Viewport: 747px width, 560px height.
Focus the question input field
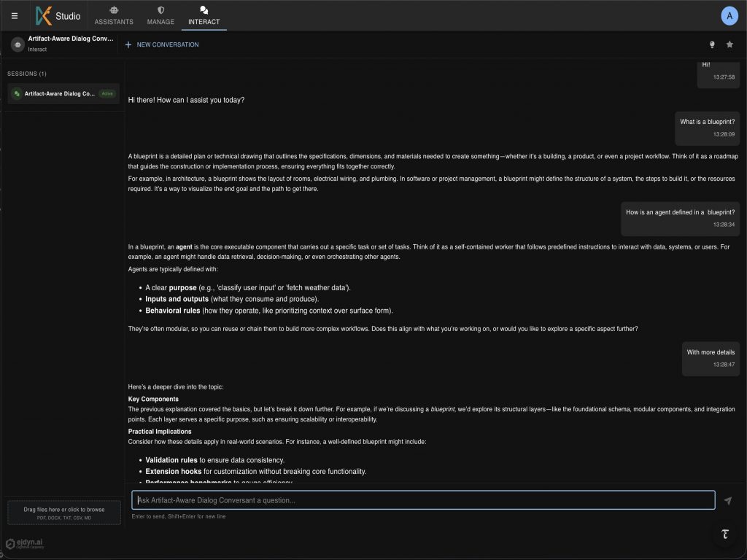coord(423,500)
